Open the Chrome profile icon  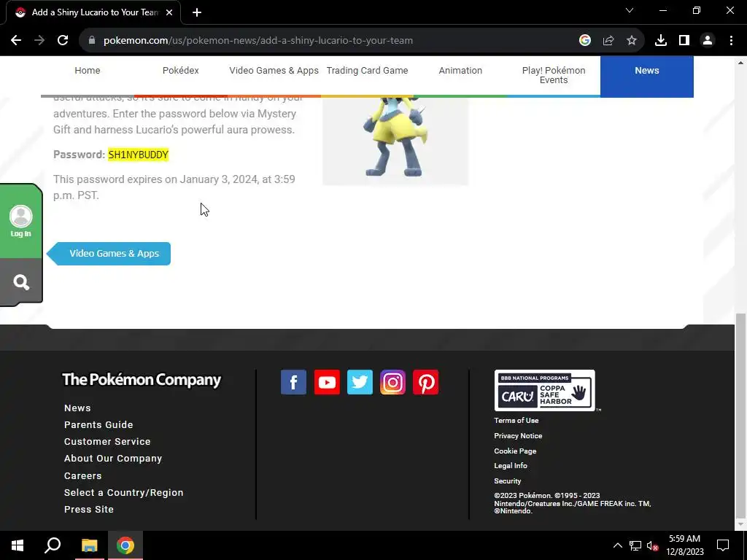click(708, 41)
